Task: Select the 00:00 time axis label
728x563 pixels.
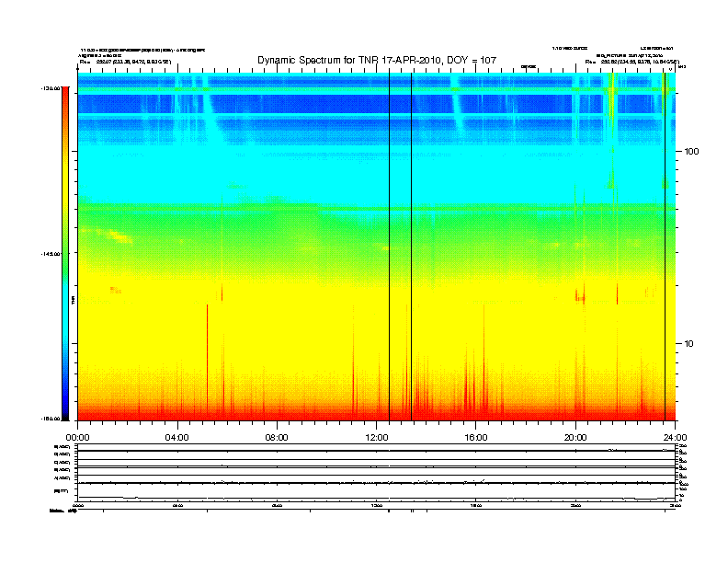Action: (x=77, y=438)
